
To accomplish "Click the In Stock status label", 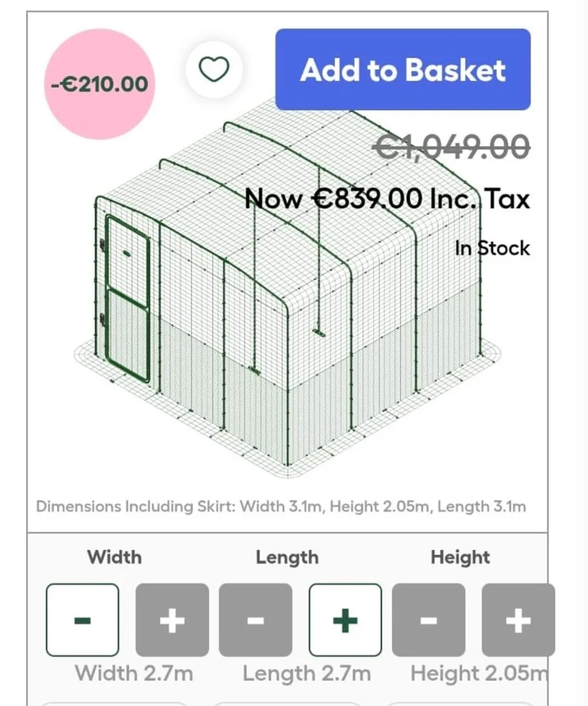I will [x=492, y=248].
